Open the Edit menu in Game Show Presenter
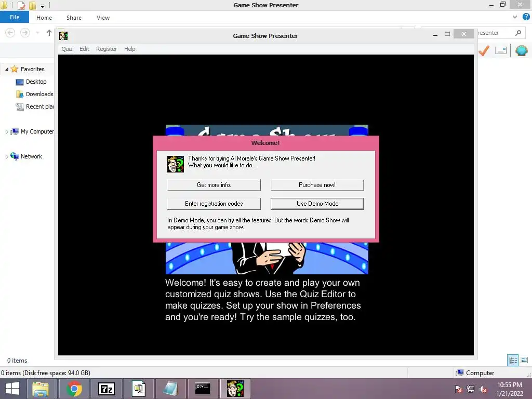Viewport: 532px width, 399px height. [x=84, y=49]
